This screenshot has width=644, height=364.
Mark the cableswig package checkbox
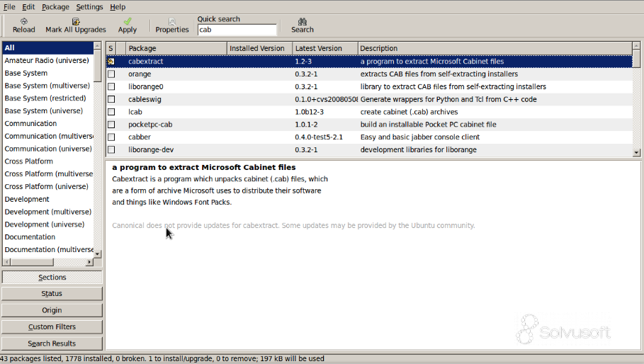tap(111, 99)
